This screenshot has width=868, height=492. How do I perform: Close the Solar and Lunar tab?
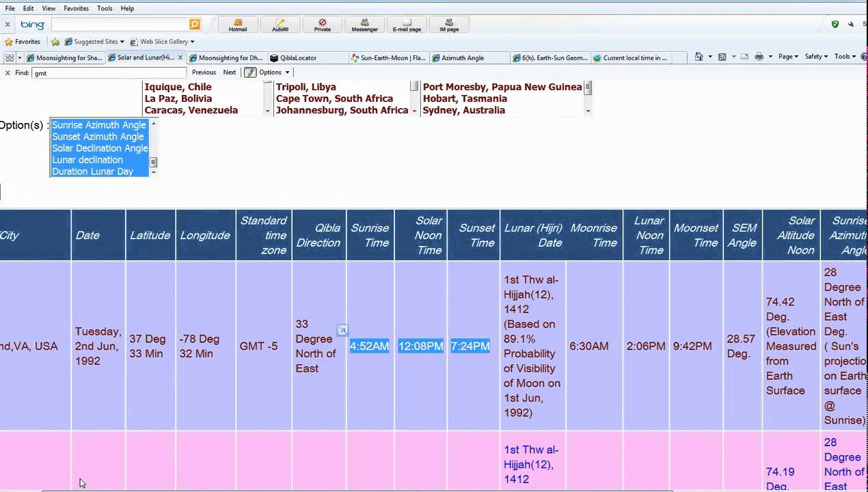pos(180,57)
